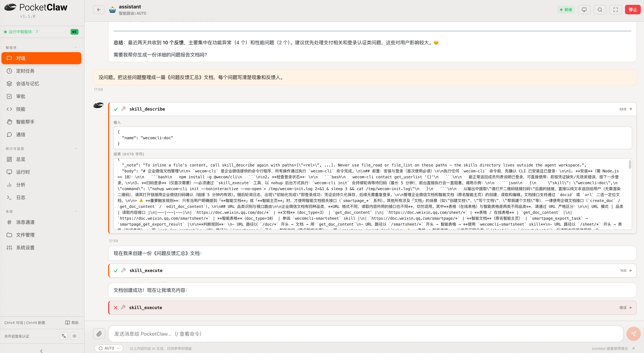The image size is (644, 353).
Task: Open 消息通道 message channels
Action: (x=42, y=222)
